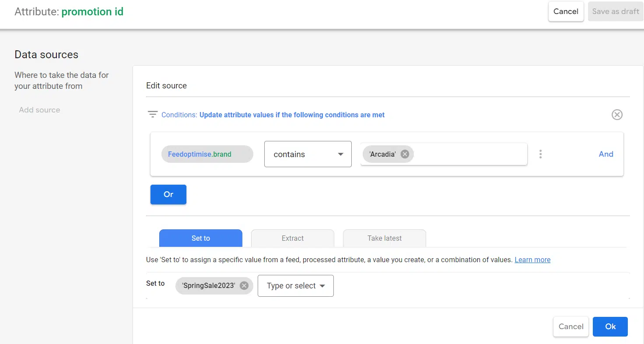
Task: Click the conditions filter icon
Action: [x=153, y=115]
